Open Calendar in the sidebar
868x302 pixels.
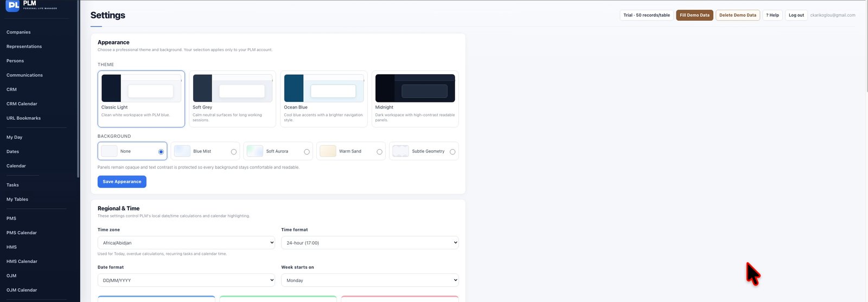pyautogui.click(x=16, y=166)
